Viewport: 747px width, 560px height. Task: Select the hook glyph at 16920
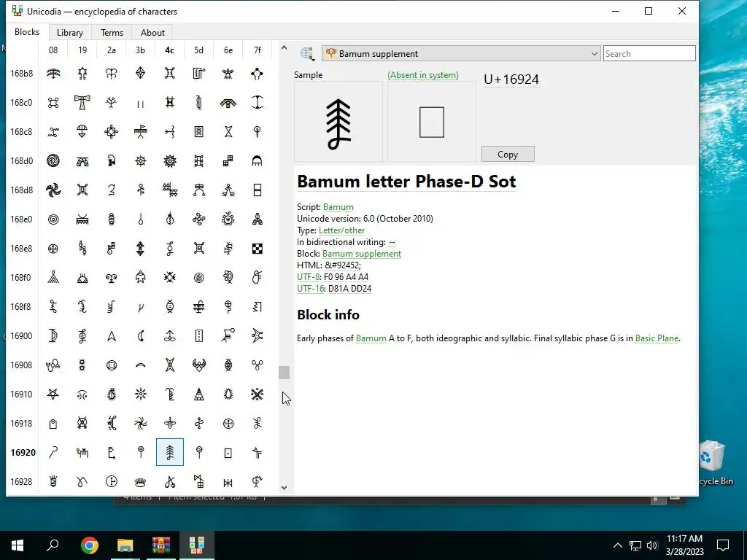pyautogui.click(x=53, y=452)
